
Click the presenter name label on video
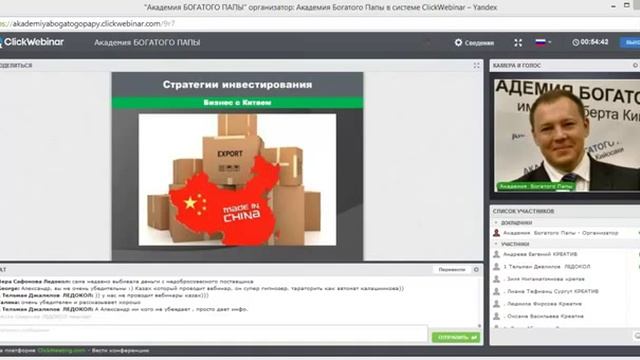pyautogui.click(x=537, y=187)
